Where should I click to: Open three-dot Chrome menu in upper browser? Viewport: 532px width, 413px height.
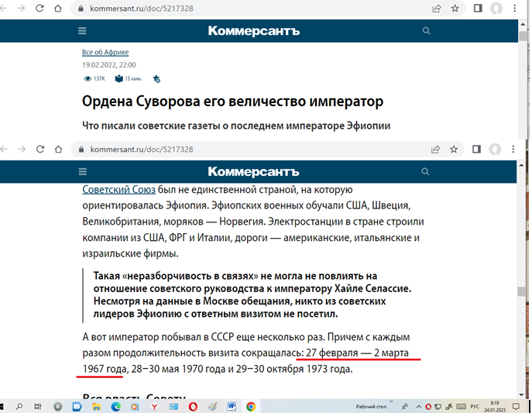coord(515,9)
